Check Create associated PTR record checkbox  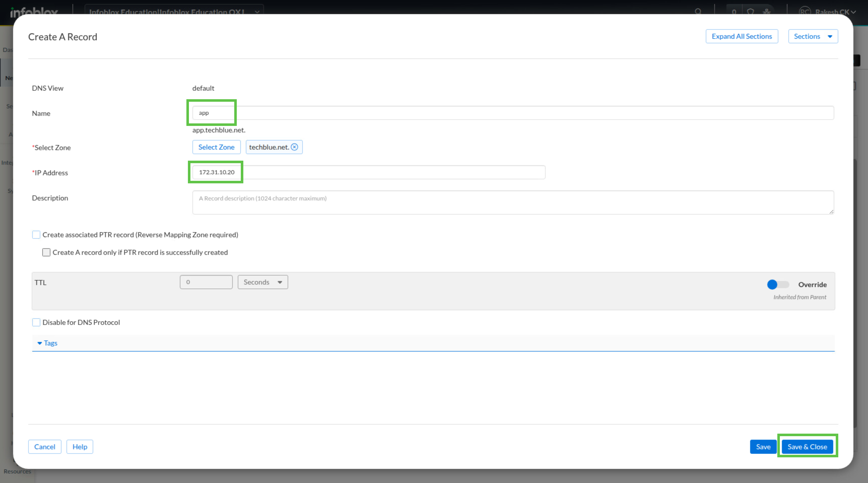tap(36, 235)
